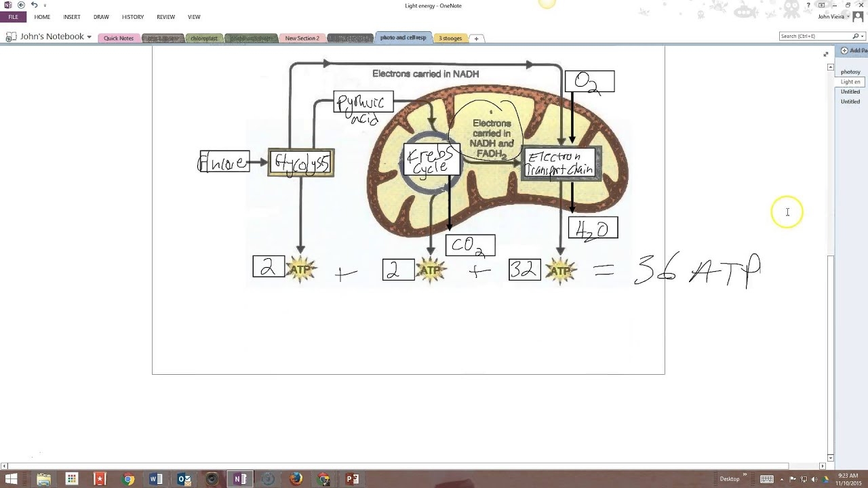Launch PowerPoint from the taskbar
Image resolution: width=868 pixels, height=488 pixels.
(352, 479)
